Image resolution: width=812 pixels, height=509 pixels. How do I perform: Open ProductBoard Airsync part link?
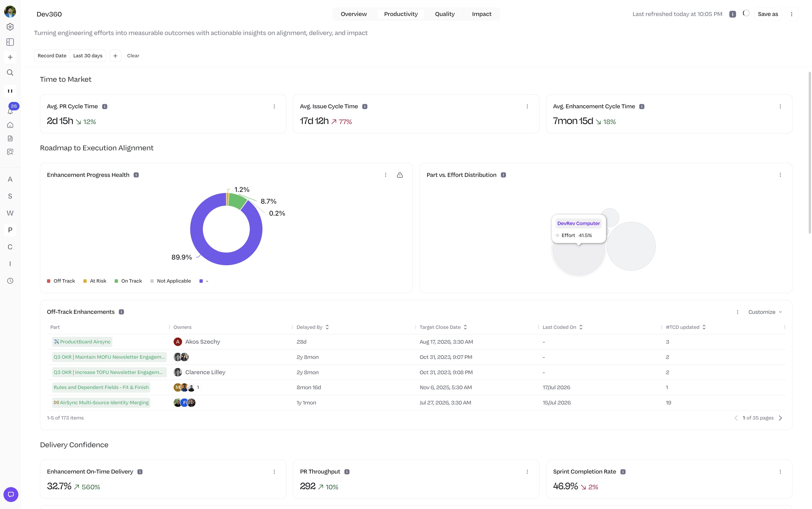pos(82,342)
